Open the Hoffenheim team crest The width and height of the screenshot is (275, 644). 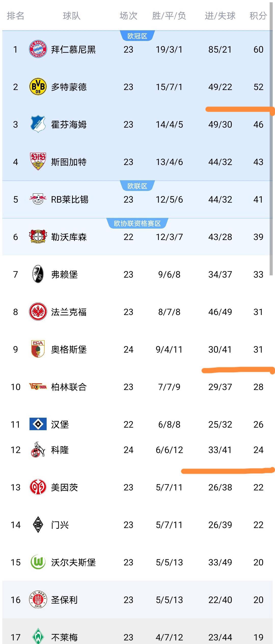click(x=38, y=124)
